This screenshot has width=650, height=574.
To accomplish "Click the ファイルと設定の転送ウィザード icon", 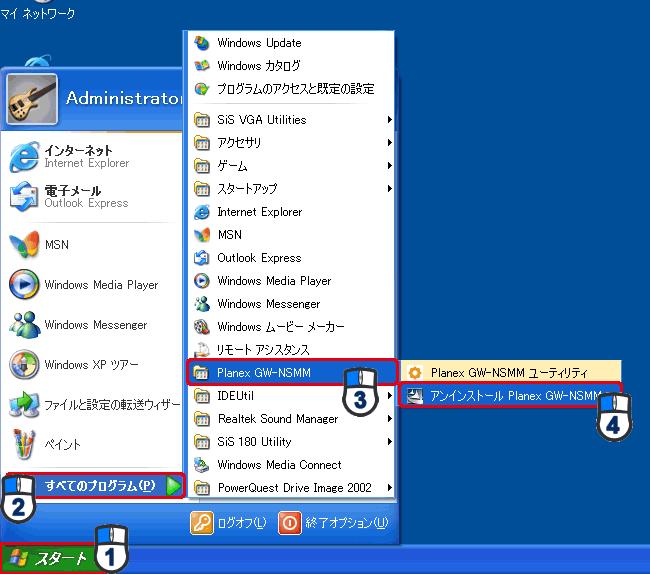I will [x=24, y=404].
